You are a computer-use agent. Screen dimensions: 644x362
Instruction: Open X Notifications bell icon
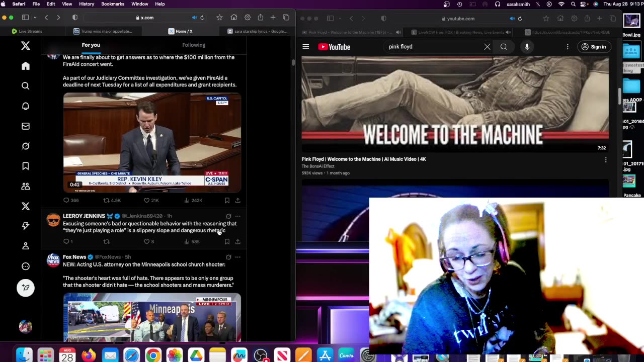26,106
